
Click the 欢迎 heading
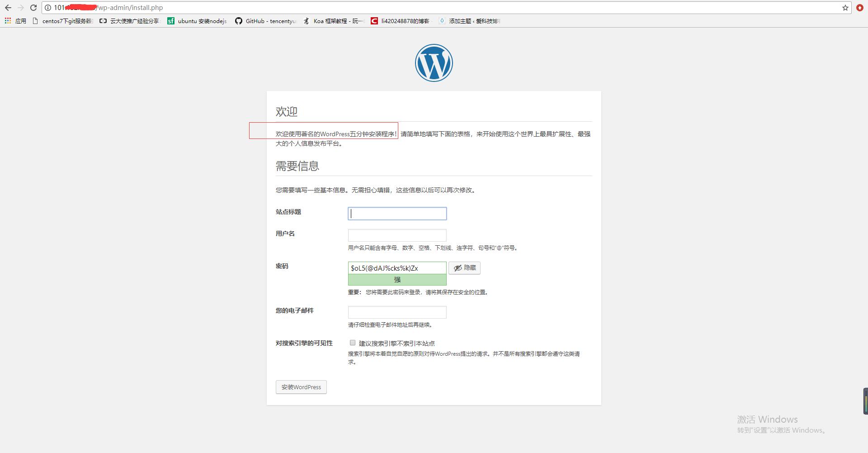click(287, 111)
